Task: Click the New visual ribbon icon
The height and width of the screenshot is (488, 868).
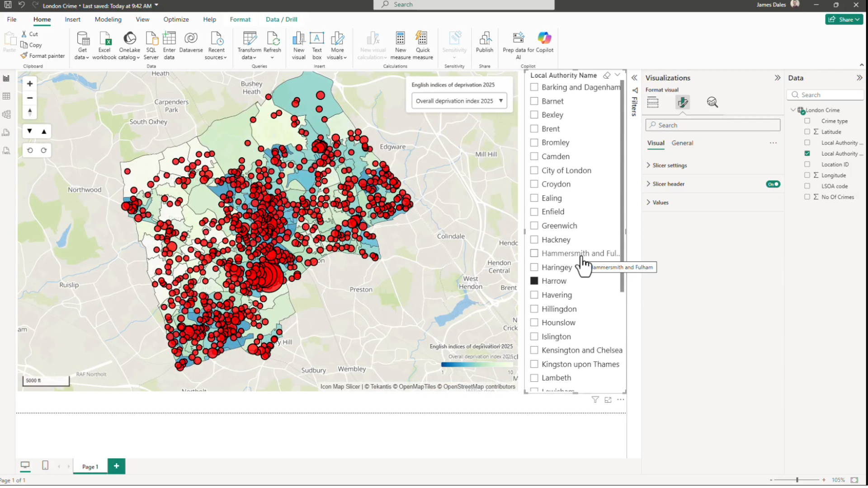Action: 298,44
